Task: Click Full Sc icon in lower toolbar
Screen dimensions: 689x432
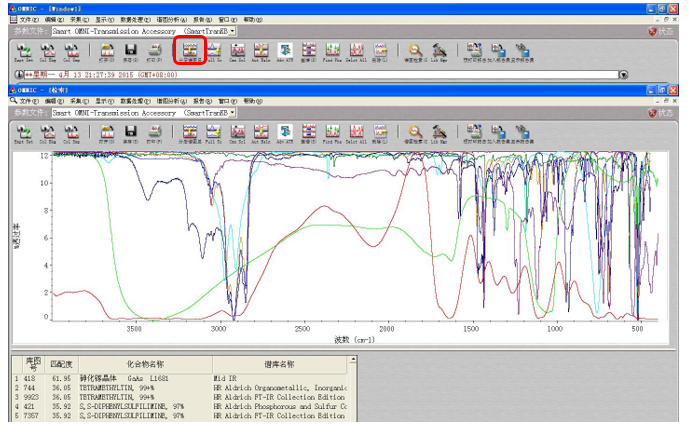Action: pyautogui.click(x=214, y=133)
